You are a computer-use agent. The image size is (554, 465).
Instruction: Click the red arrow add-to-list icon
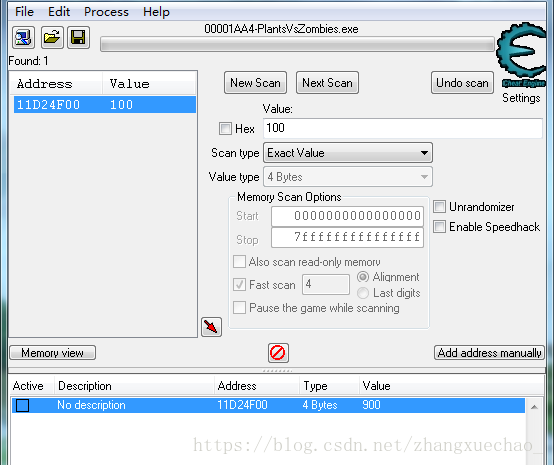tap(211, 327)
